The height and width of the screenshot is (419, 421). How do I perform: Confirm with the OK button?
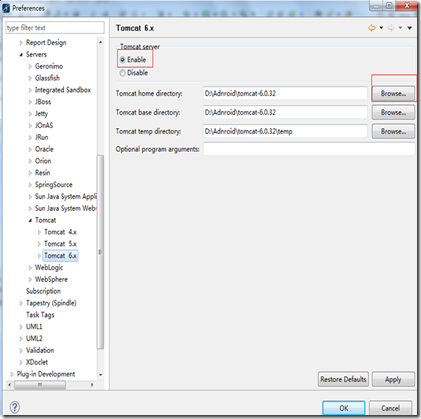pos(344,408)
